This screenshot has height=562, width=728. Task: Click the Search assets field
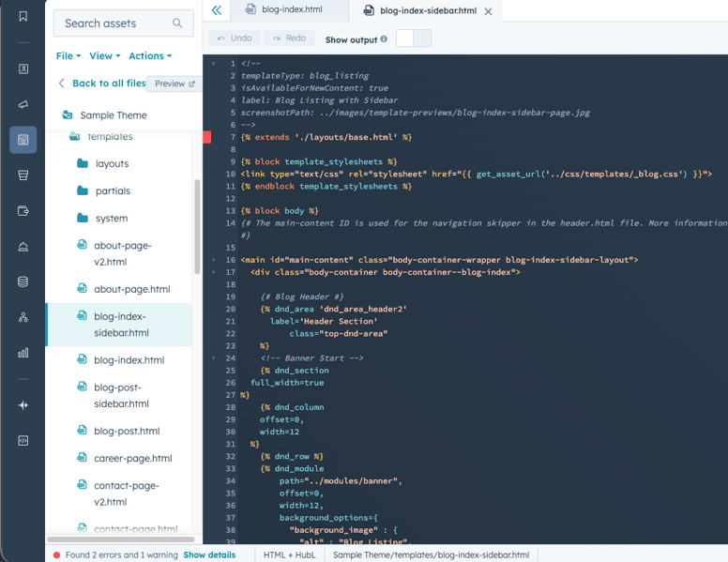click(124, 23)
